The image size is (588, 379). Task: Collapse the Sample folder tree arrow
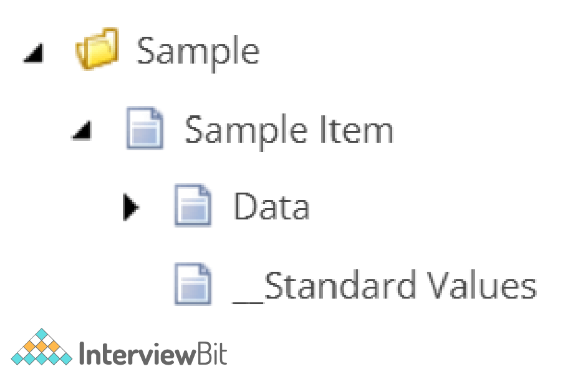tap(34, 53)
